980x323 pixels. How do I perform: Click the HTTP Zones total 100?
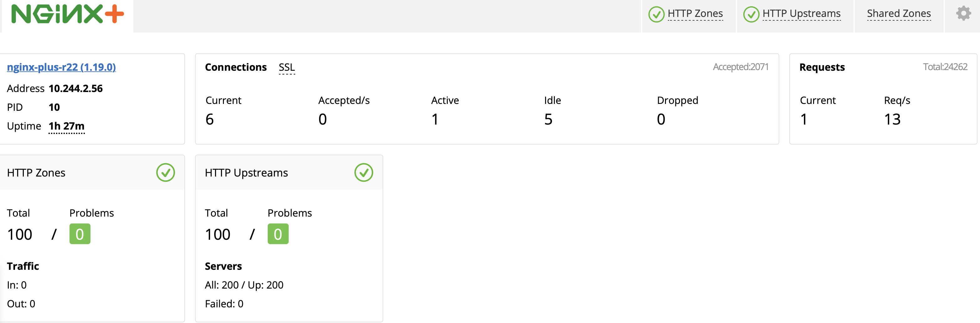pos(20,234)
